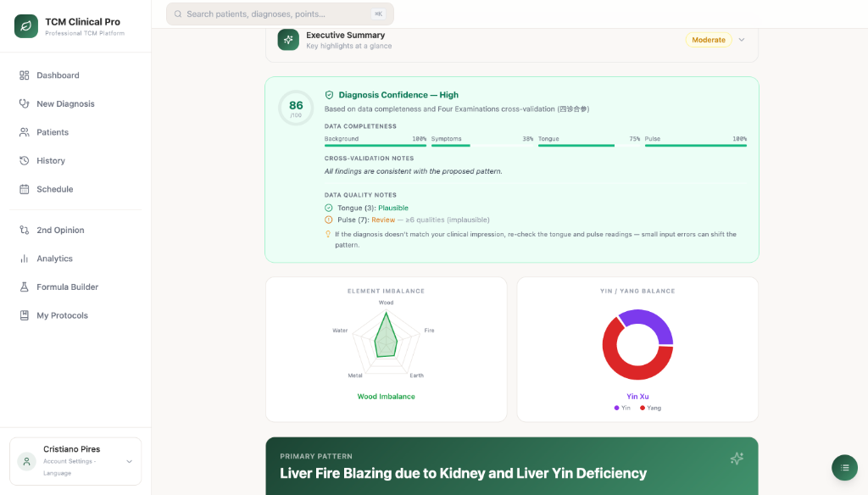The width and height of the screenshot is (868, 495).
Task: Click the stethoscope icon for New Diagnosis
Action: tap(25, 103)
